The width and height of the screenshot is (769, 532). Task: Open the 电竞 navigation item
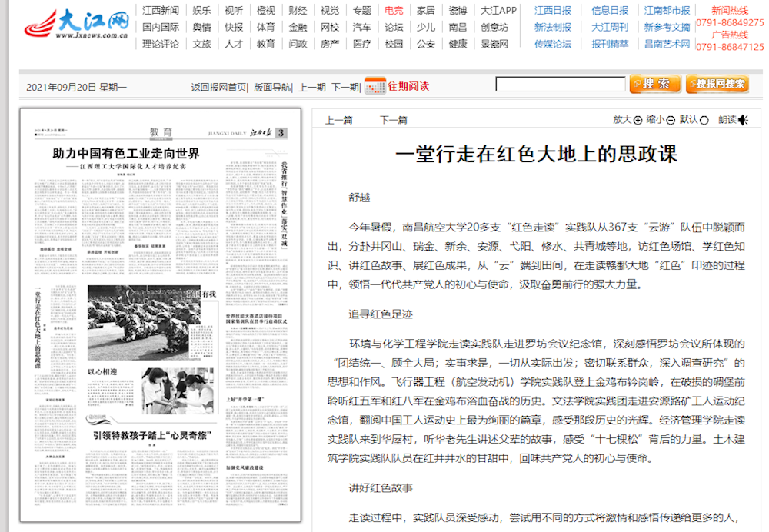click(394, 10)
